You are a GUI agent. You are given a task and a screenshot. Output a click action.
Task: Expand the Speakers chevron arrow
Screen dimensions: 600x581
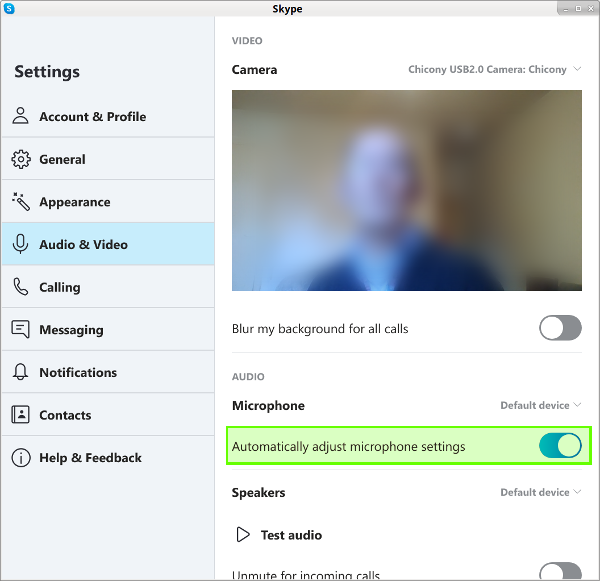click(577, 491)
